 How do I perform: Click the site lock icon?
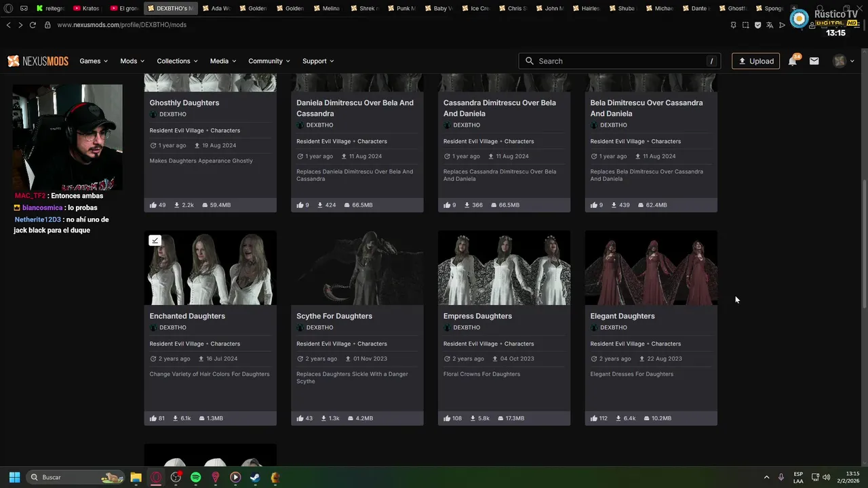click(47, 25)
